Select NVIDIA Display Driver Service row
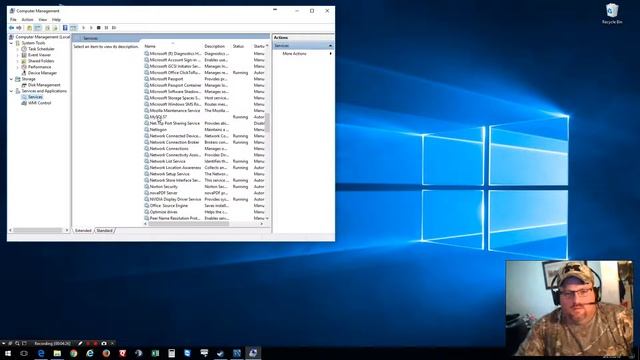Image resolution: width=640 pixels, height=360 pixels. point(204,199)
